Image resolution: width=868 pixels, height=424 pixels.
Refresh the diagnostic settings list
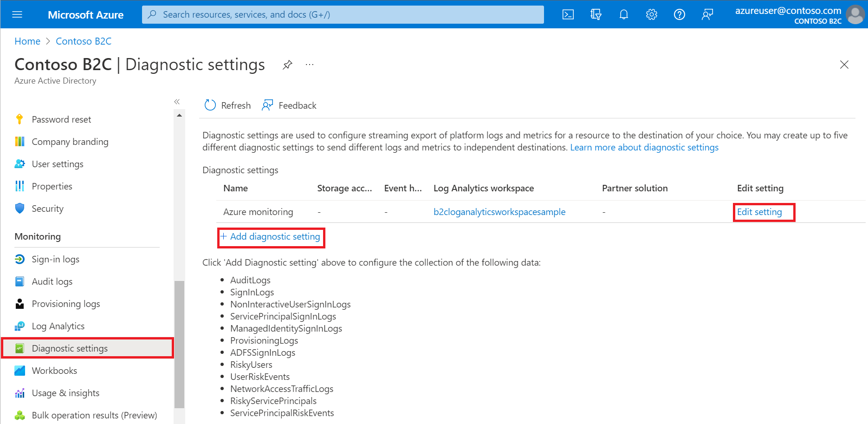coord(227,105)
